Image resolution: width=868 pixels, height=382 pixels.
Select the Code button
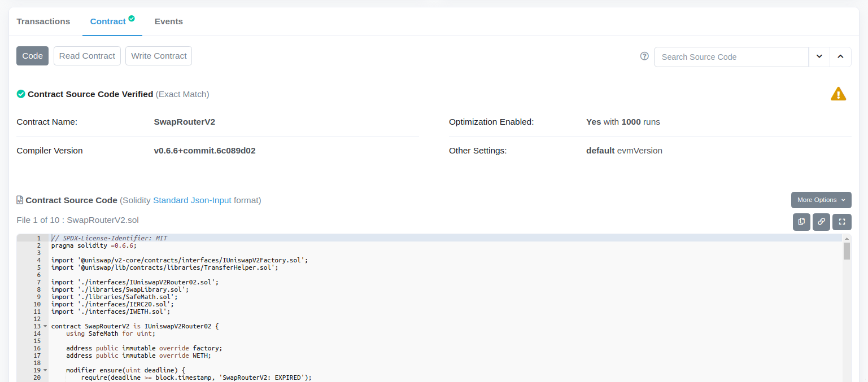(x=32, y=56)
